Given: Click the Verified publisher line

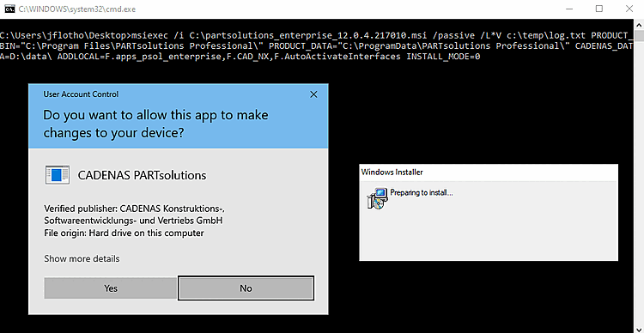Looking at the screenshot, I should coord(133,214).
